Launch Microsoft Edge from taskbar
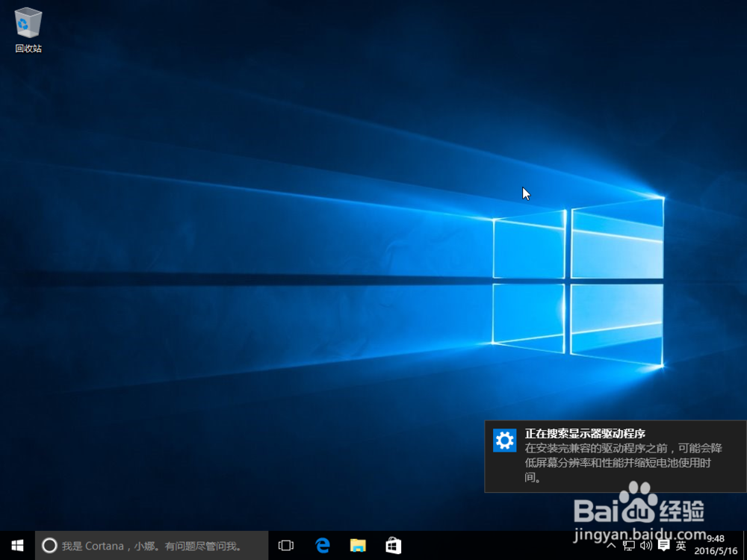The width and height of the screenshot is (747, 560). point(323,545)
